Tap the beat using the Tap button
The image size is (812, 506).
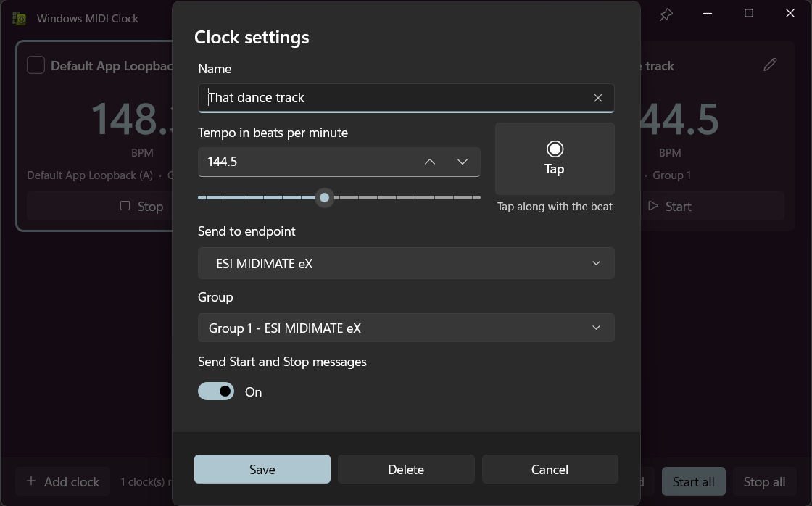[x=555, y=159]
